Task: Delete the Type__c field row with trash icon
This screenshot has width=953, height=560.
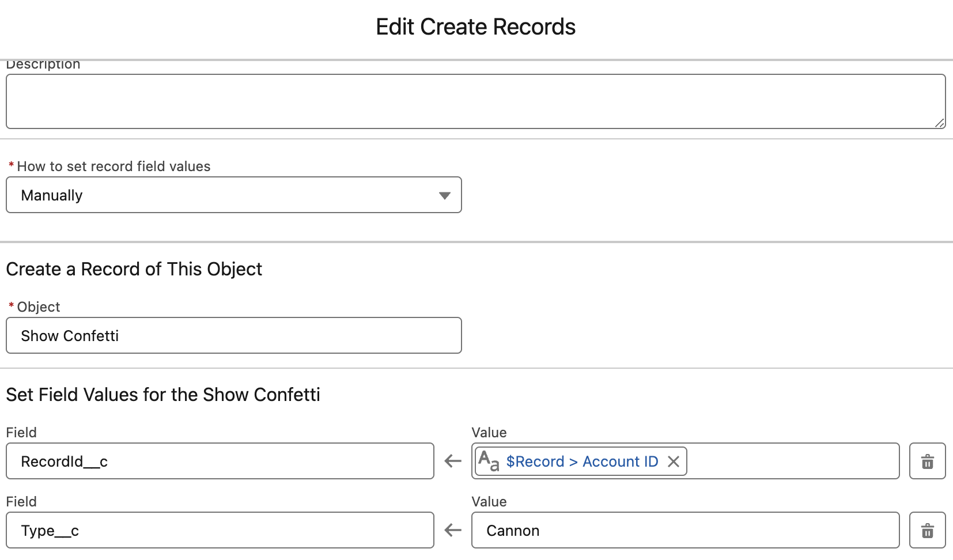Action: click(x=927, y=530)
